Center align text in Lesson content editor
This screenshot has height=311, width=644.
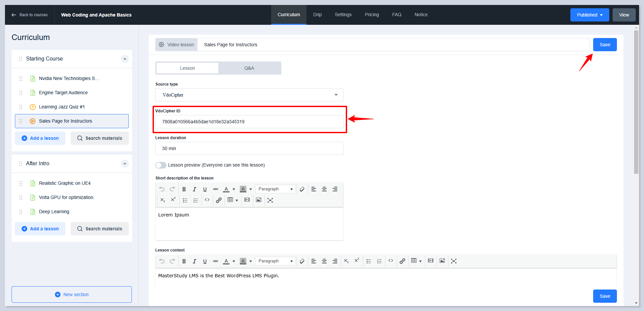(x=324, y=261)
